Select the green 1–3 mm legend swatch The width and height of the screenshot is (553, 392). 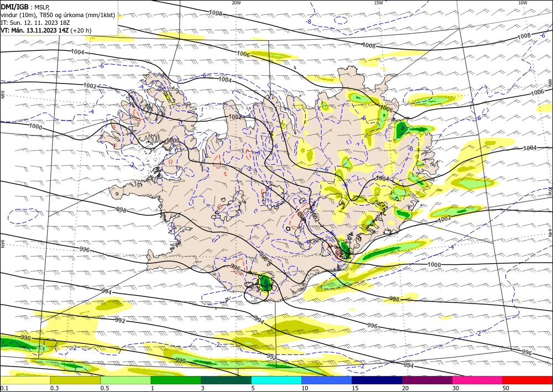[176, 380]
